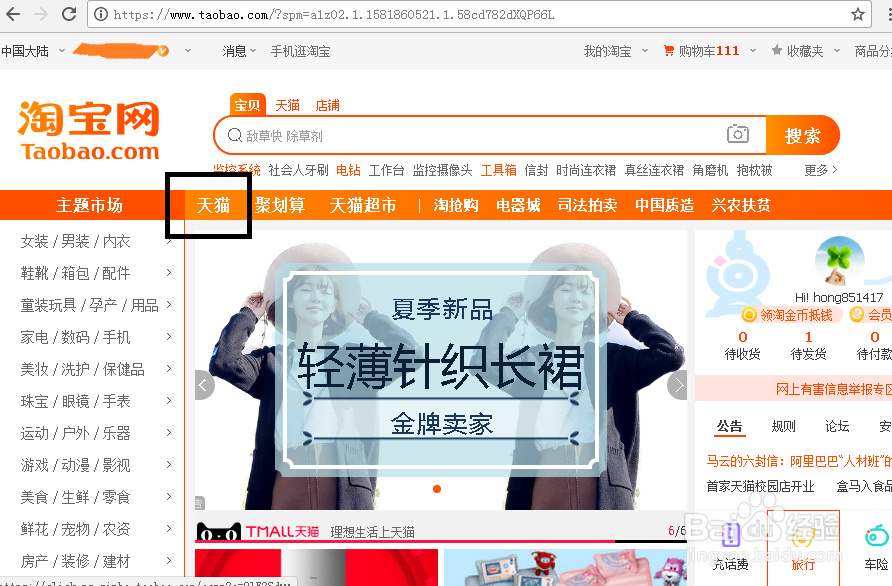Click the site info icon in address bar
Viewport: 892px width, 586px height.
[x=101, y=14]
